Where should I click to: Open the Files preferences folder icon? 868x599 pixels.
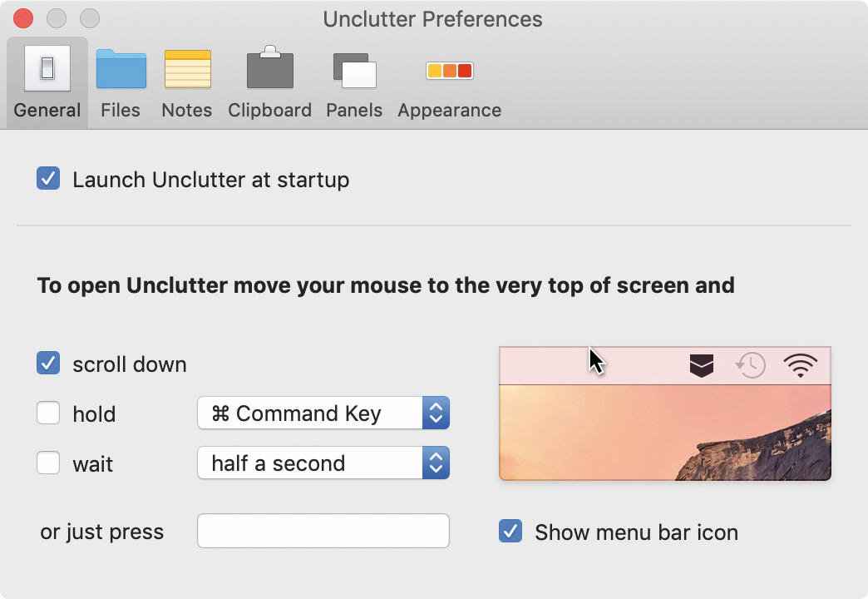(x=121, y=69)
